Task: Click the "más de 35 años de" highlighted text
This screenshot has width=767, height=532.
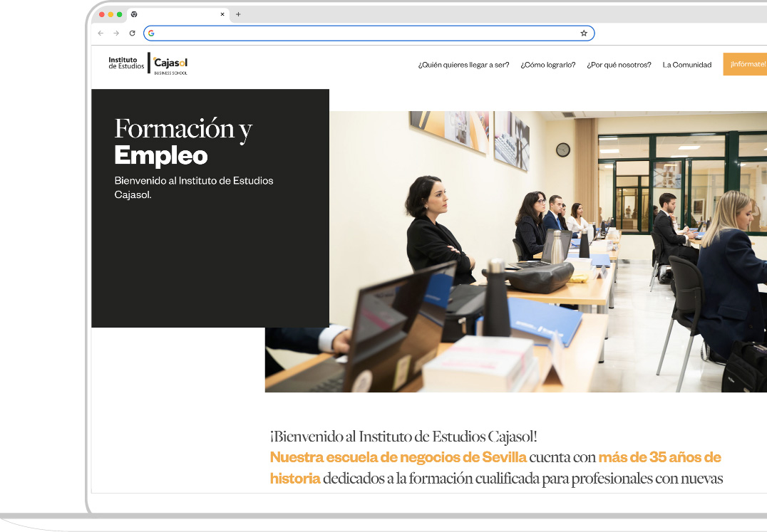Action: tap(659, 457)
